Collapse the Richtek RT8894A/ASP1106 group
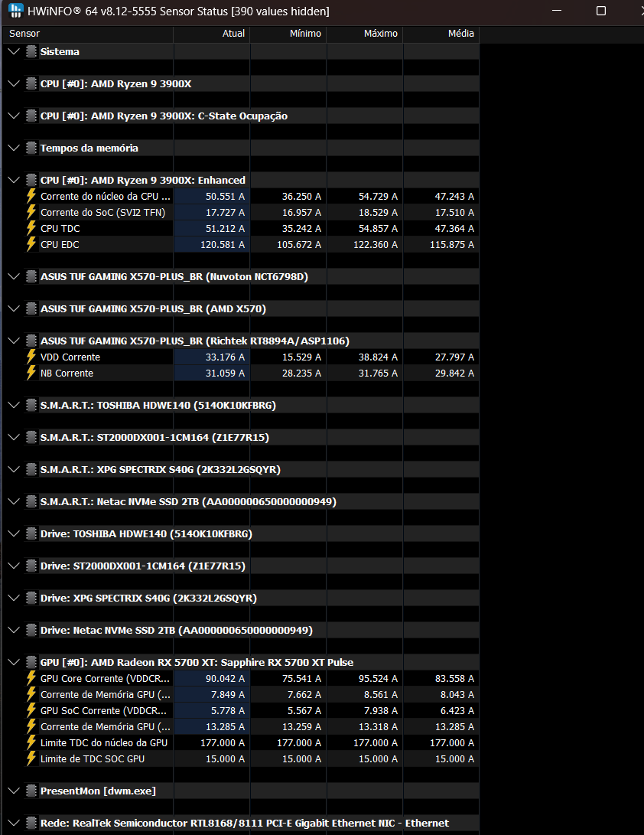Viewport: 644px width, 835px height. 14,341
